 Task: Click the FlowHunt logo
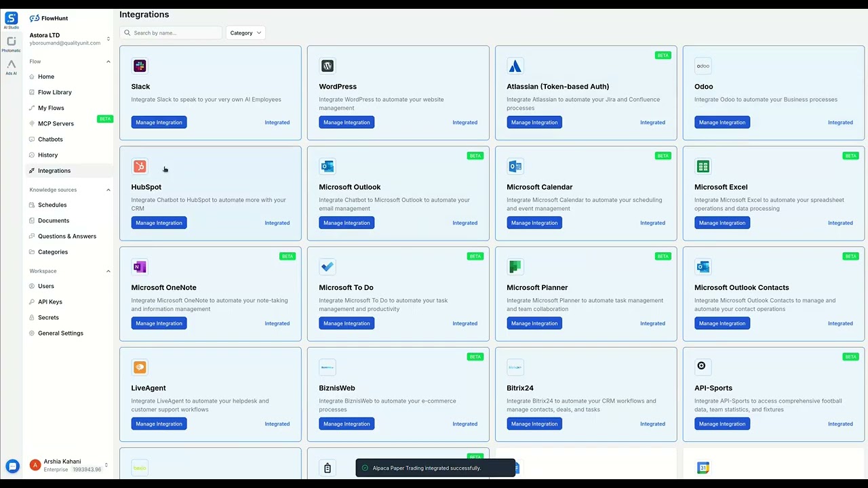click(49, 18)
